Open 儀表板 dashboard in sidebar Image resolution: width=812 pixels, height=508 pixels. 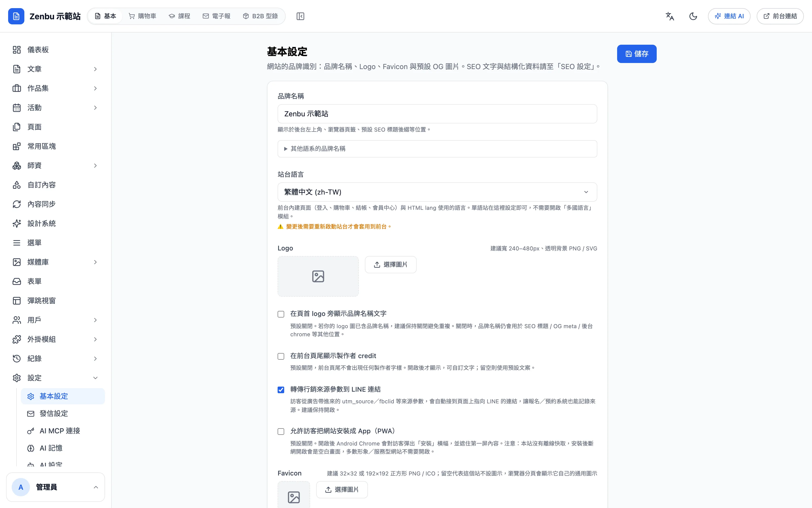pyautogui.click(x=56, y=50)
